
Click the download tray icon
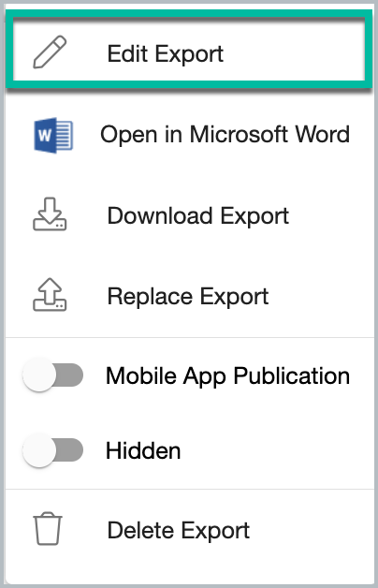50,214
